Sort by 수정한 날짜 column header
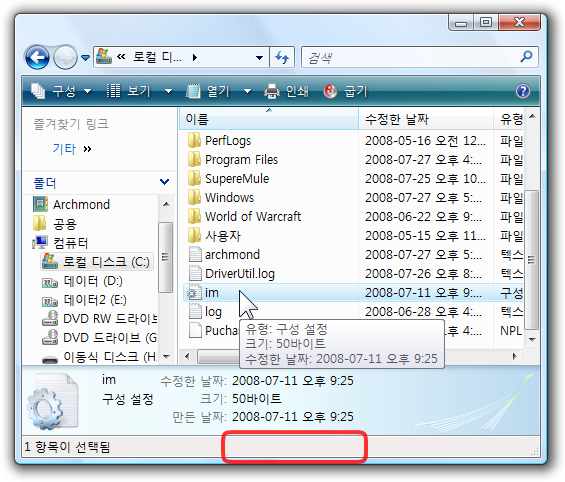The image size is (565, 482). point(426,119)
